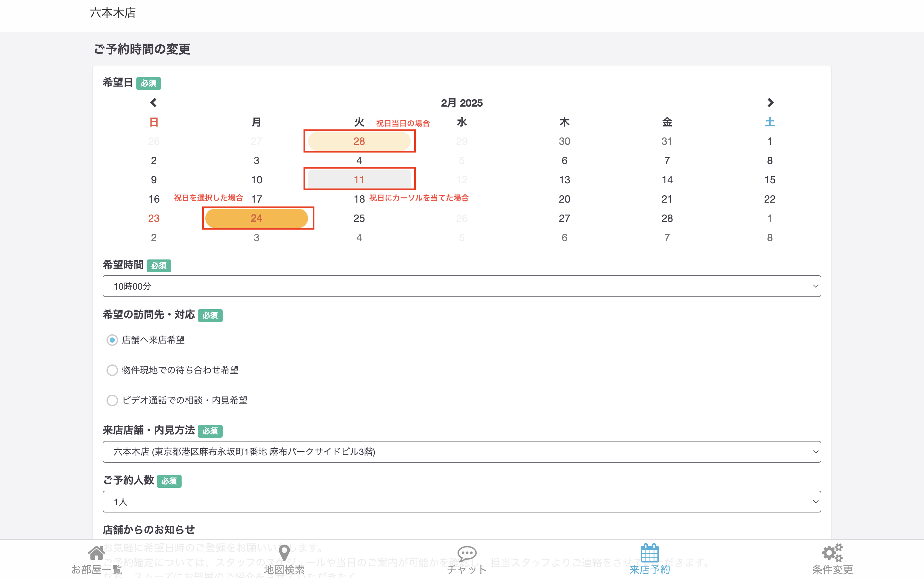Select the 物件現地での待ち合わせ希望 radio option
Viewport: 924px width, 578px height.
pyautogui.click(x=112, y=370)
